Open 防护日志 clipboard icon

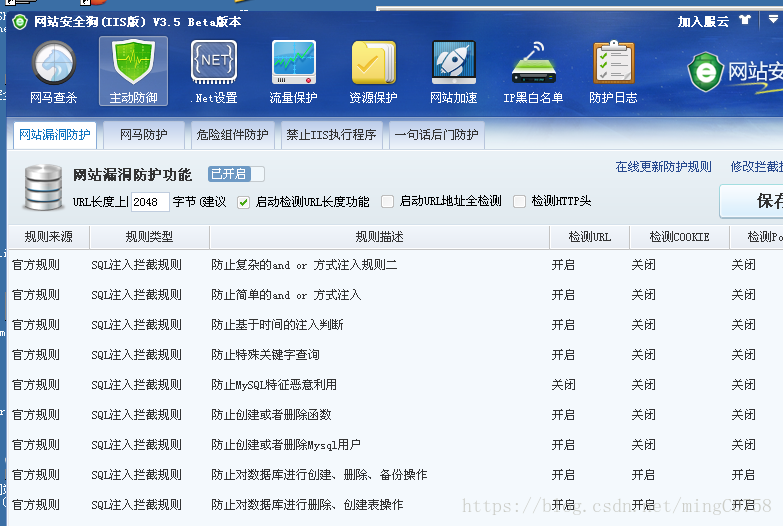pos(613,71)
